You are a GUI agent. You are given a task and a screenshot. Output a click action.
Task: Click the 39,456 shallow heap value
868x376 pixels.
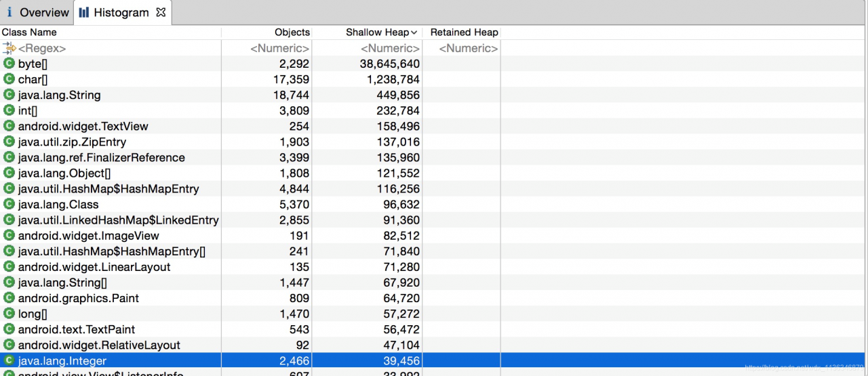(x=401, y=360)
